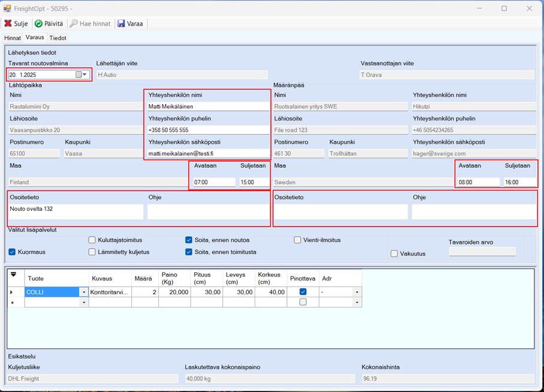Focus the phone field with +358 50 555 555
Screen dimensions: 544x392
(208, 130)
